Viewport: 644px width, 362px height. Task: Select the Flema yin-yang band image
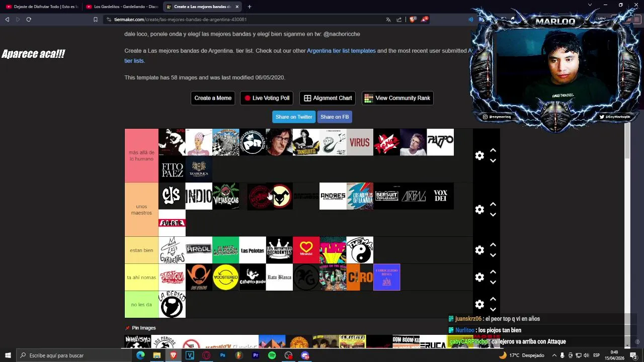pyautogui.click(x=360, y=250)
